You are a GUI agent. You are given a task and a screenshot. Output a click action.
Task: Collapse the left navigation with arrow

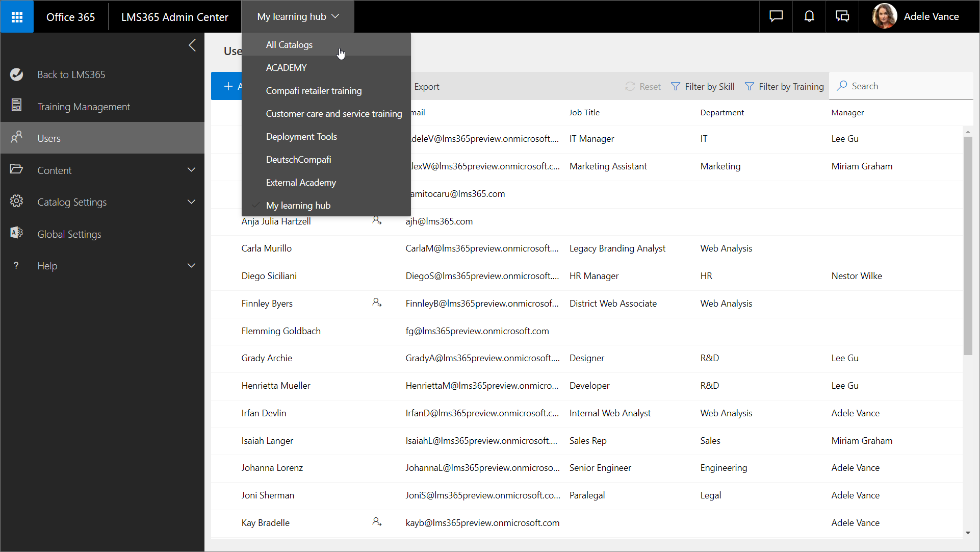coord(192,45)
